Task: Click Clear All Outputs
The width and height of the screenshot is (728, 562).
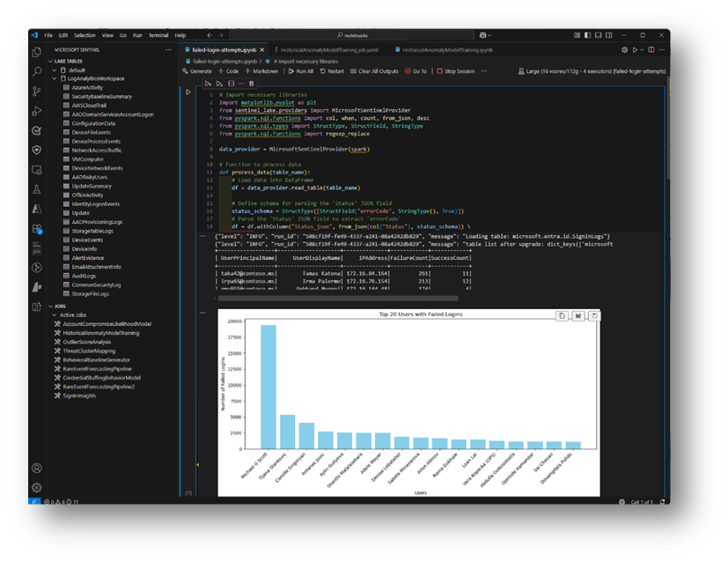Action: (374, 71)
